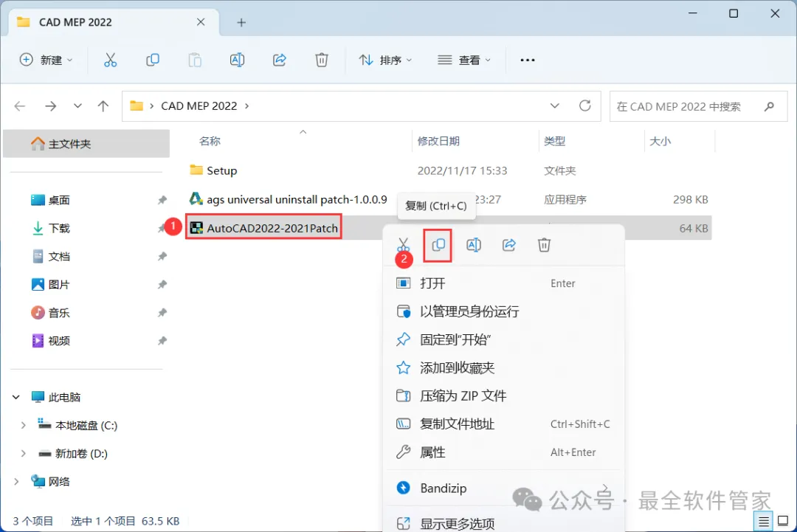The image size is (797, 532).
Task: Unpin 视频 using its pin icon
Action: coord(162,340)
